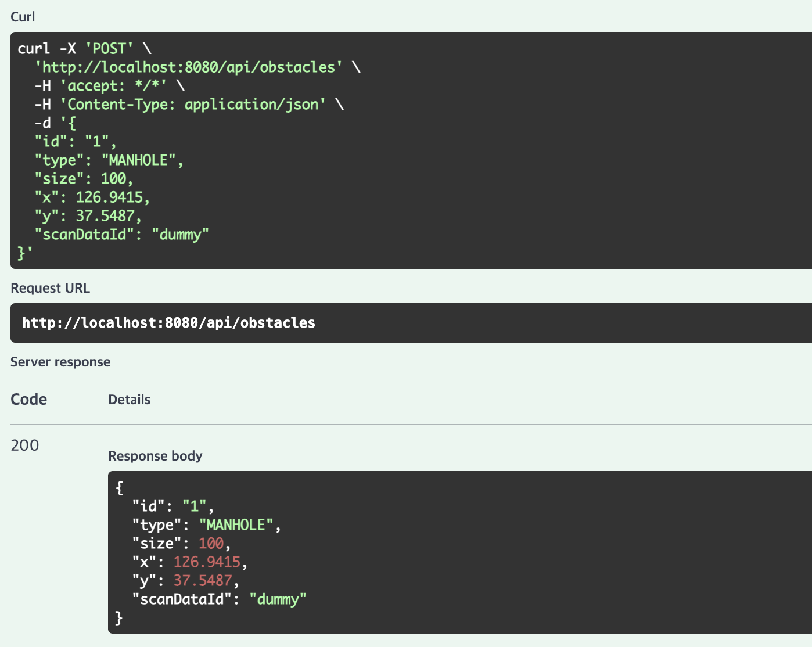812x647 pixels.
Task: Click "y": 37.5487 in the curl block
Action: tap(88, 216)
